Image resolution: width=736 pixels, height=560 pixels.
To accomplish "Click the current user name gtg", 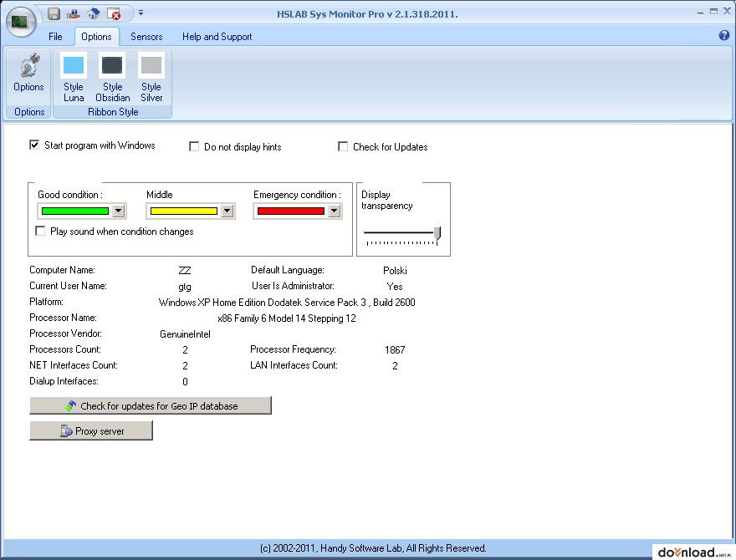I will [x=185, y=287].
